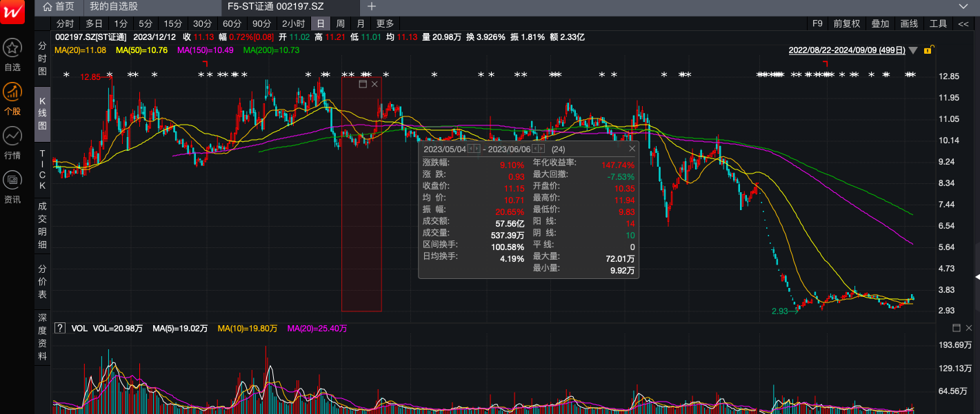Open the 个股 chart icon in sidebar

12,92
